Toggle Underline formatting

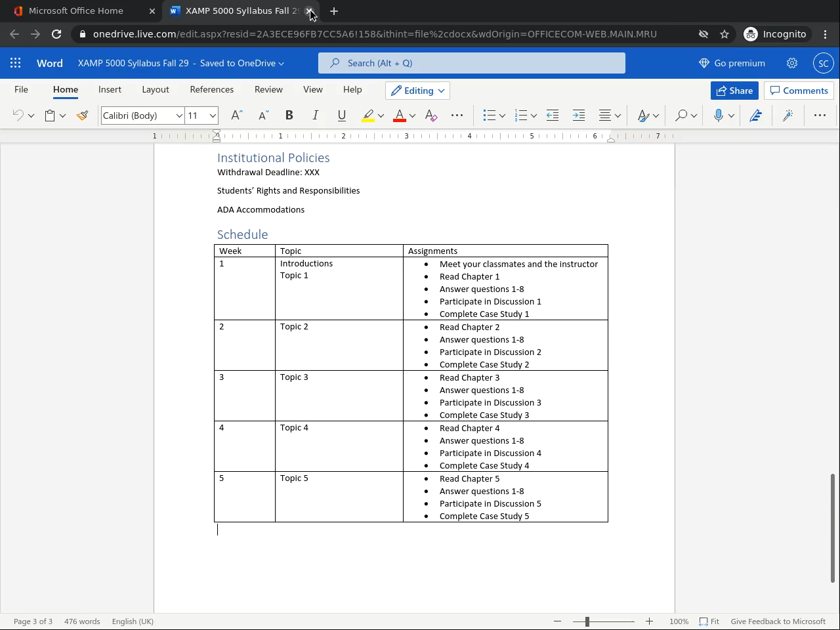click(x=341, y=115)
